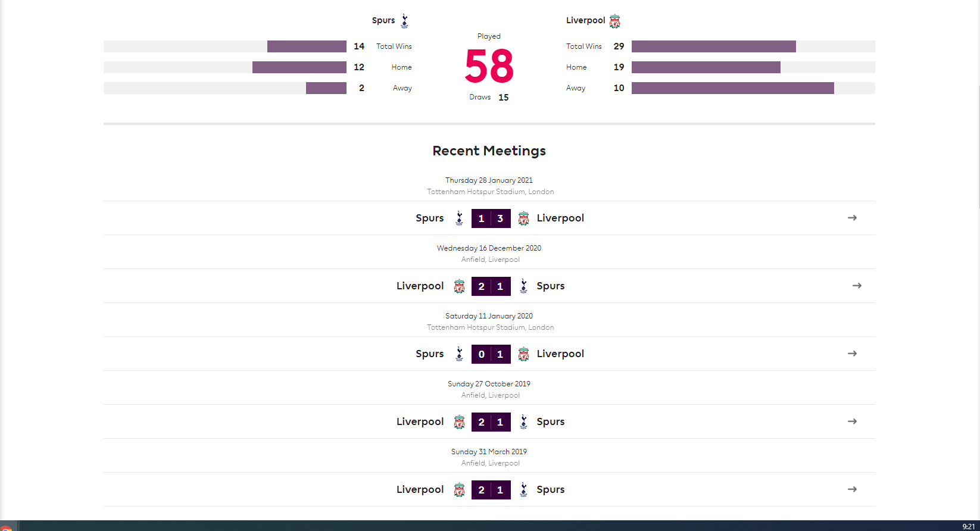Click the Spurs crest in the head-to-head header
The image size is (980, 531).
pyautogui.click(x=405, y=21)
